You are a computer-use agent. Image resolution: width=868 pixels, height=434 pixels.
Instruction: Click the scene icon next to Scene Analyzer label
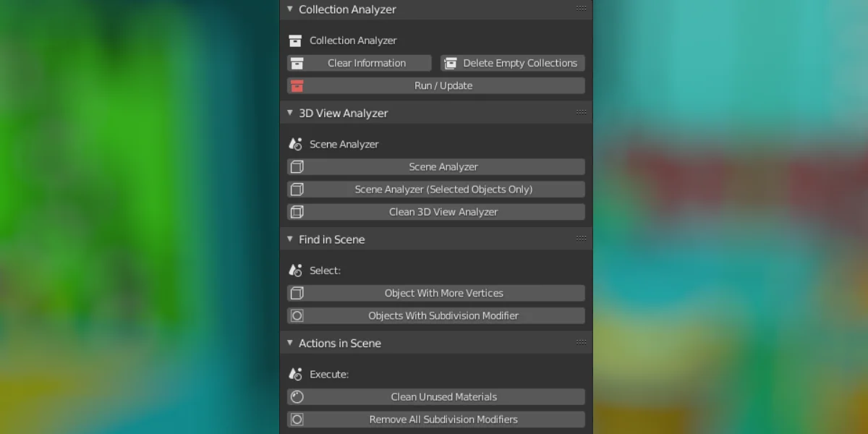point(295,143)
